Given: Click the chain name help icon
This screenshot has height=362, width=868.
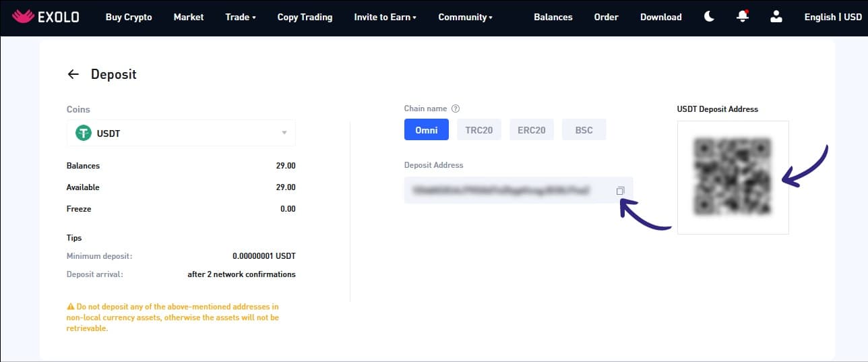Looking at the screenshot, I should click(456, 109).
